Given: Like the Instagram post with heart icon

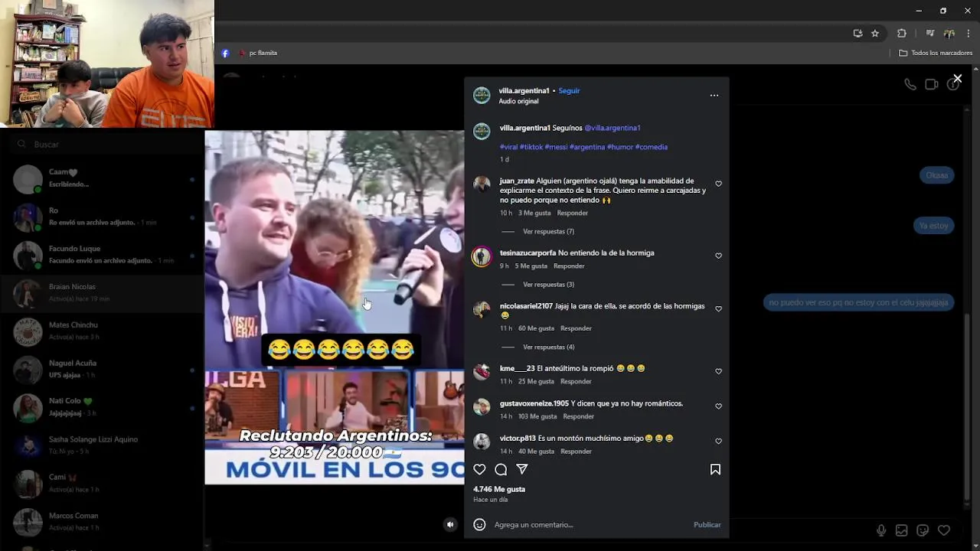Looking at the screenshot, I should [x=479, y=469].
